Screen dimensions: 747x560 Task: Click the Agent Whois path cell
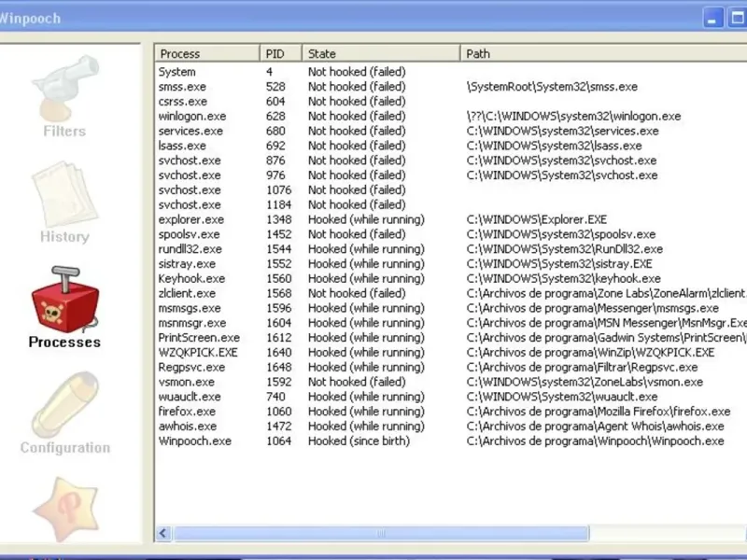(x=595, y=427)
